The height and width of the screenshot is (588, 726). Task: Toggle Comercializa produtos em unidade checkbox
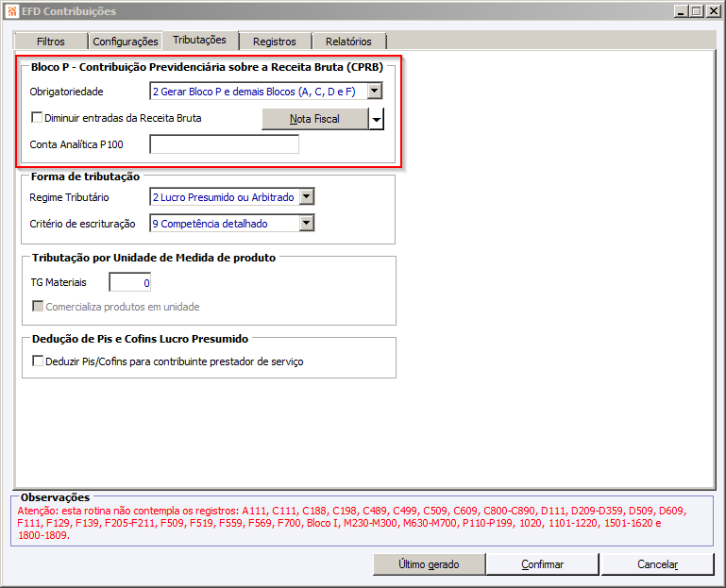tap(38, 306)
